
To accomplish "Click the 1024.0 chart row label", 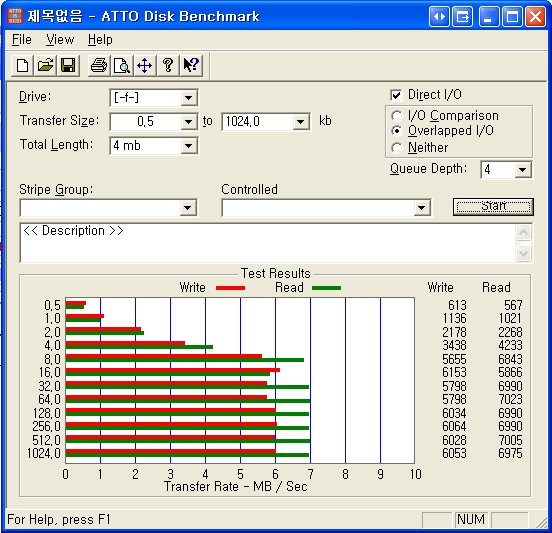I will 44,453.
